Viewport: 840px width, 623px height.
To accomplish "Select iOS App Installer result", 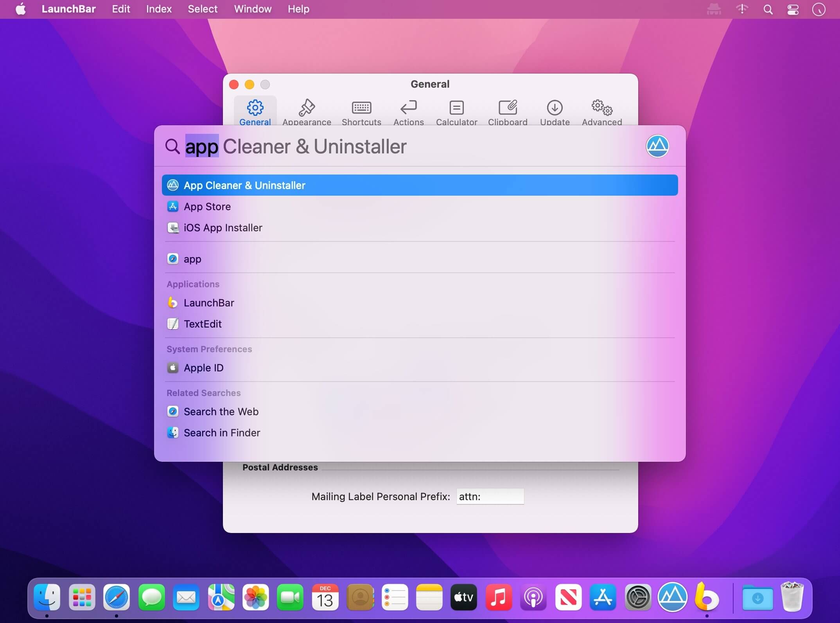I will pos(420,227).
